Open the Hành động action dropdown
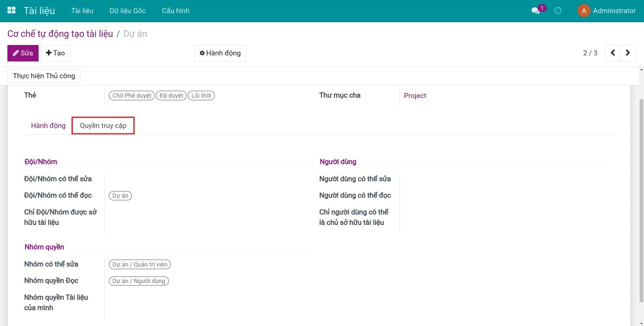 tap(220, 53)
